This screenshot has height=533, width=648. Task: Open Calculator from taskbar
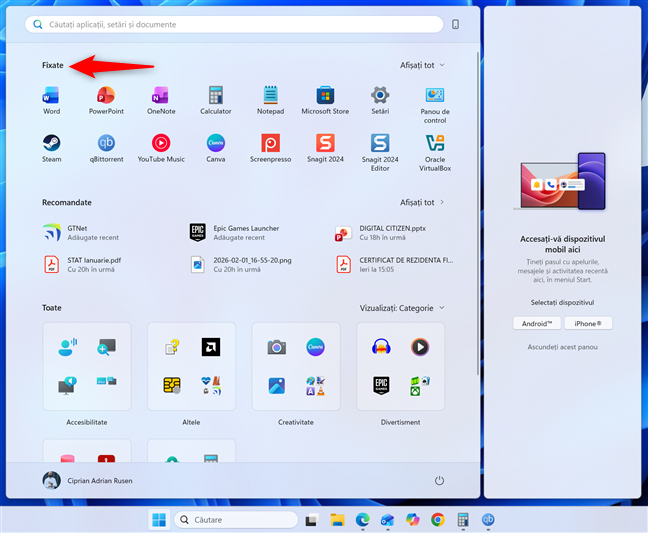[x=463, y=520]
